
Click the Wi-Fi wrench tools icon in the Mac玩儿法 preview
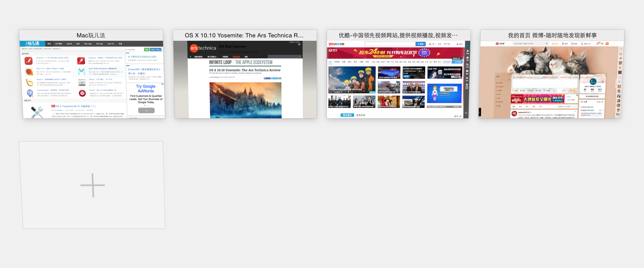[x=37, y=112]
